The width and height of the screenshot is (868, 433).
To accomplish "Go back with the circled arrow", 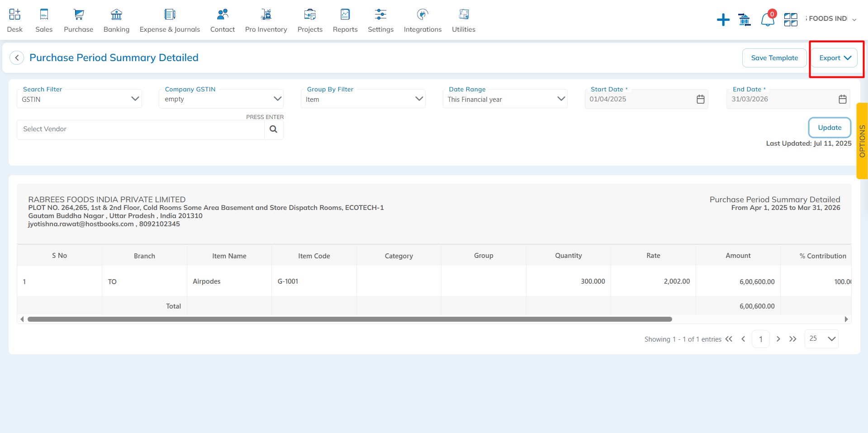I will 17,58.
